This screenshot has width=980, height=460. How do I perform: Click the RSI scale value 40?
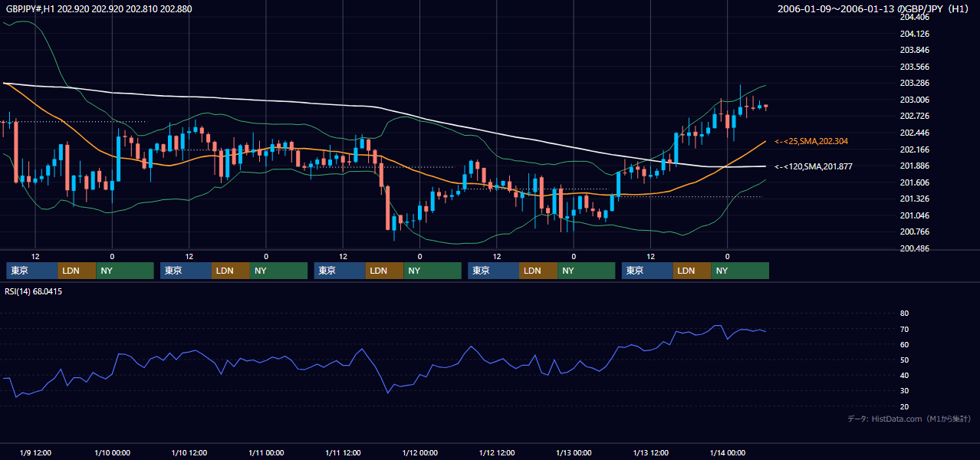coord(905,376)
